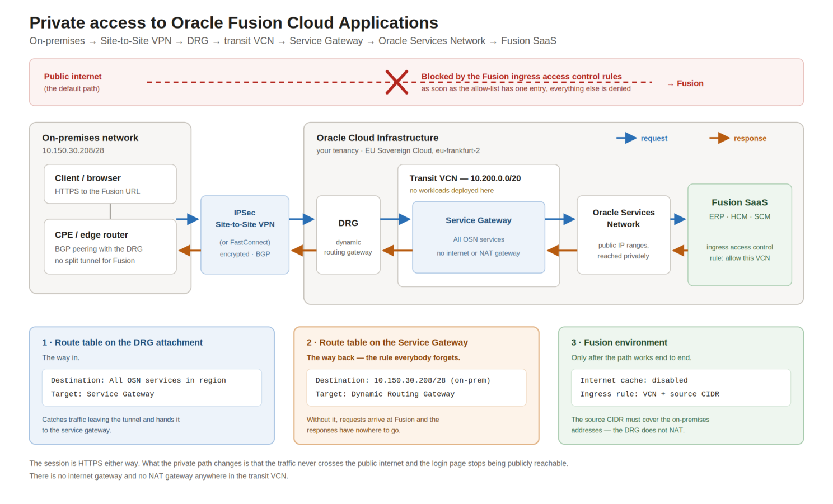This screenshot has width=833, height=504.
Task: Click 'Destination: All OSN services in region' line
Action: [138, 380]
